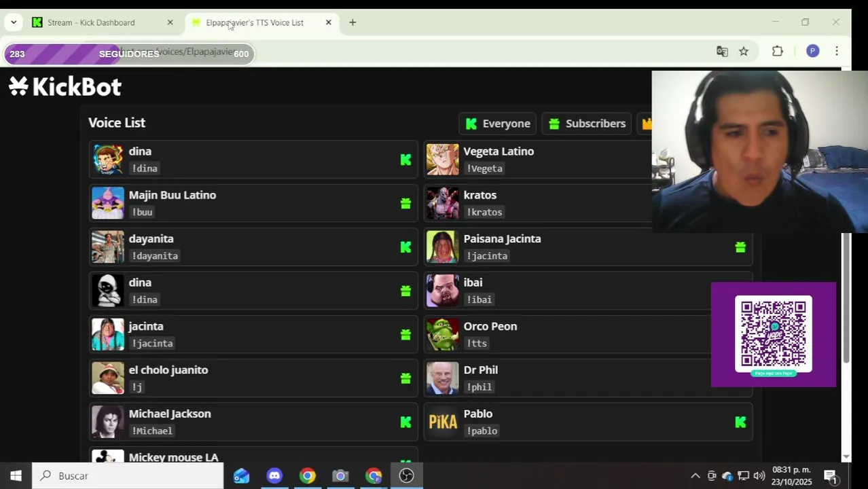868x489 pixels.
Task: Open the notification center icon
Action: point(830,476)
